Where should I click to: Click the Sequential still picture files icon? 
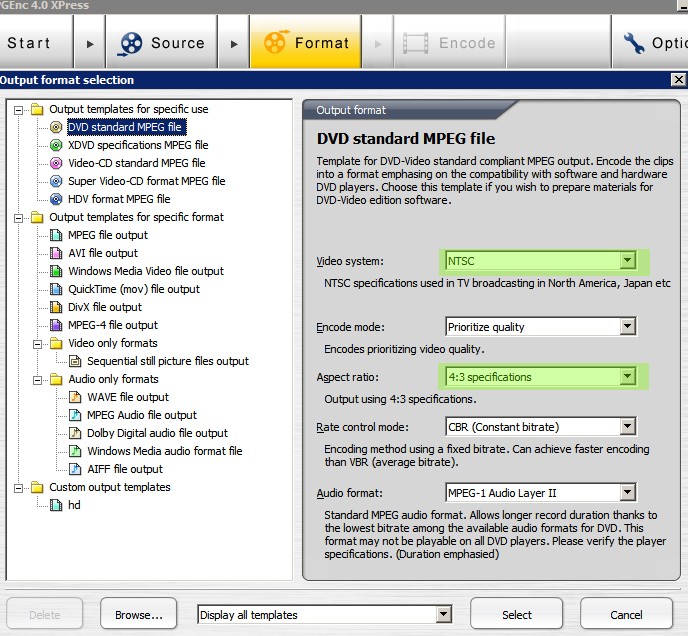tap(75, 361)
